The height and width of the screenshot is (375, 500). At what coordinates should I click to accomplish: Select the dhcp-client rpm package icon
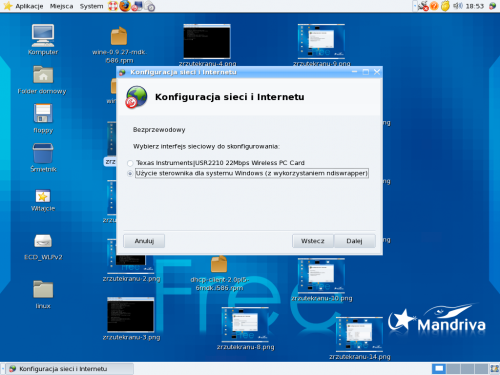[219, 264]
